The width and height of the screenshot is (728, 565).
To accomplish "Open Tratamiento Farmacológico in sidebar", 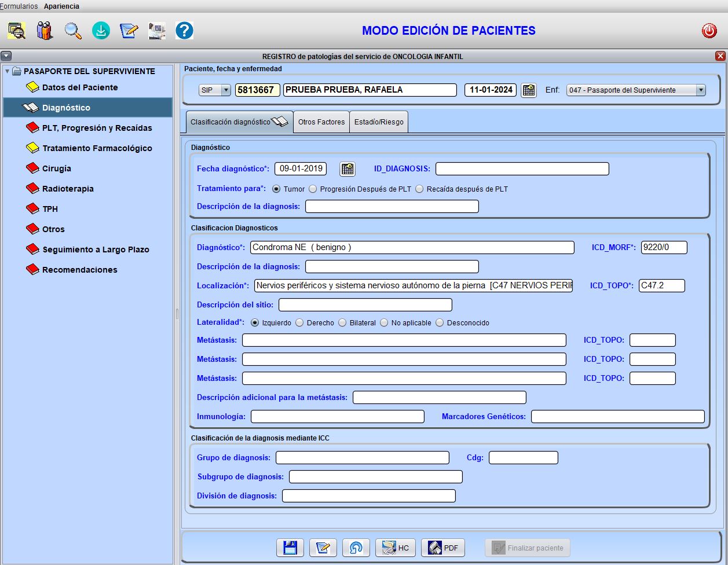I will [97, 148].
